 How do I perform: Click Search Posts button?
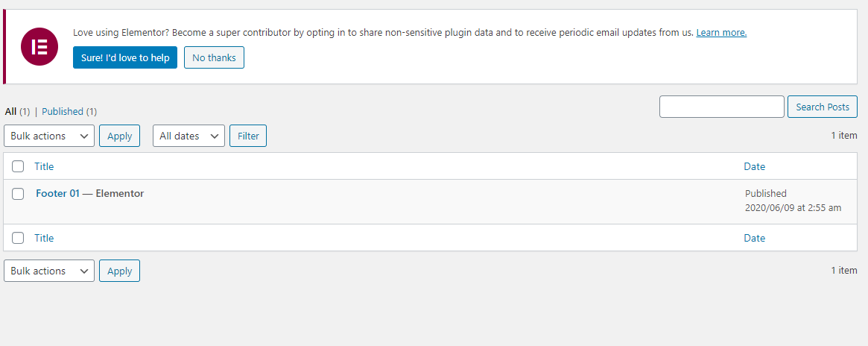pyautogui.click(x=823, y=107)
